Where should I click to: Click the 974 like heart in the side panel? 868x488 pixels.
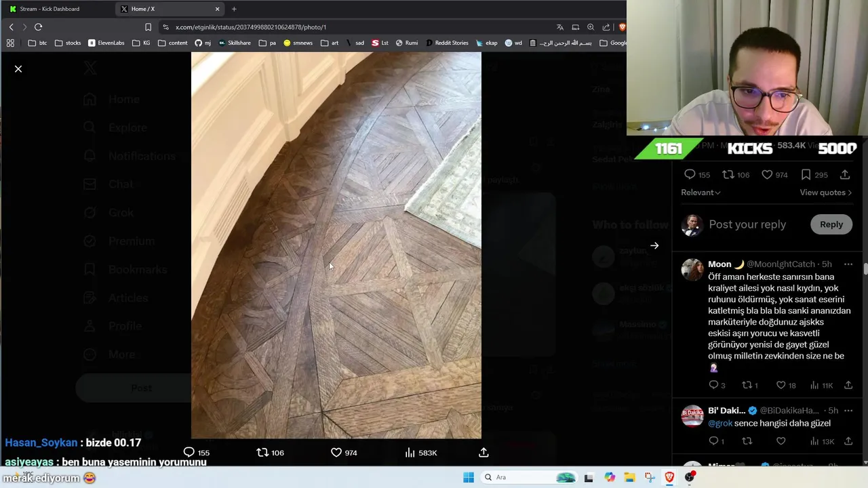(x=767, y=174)
